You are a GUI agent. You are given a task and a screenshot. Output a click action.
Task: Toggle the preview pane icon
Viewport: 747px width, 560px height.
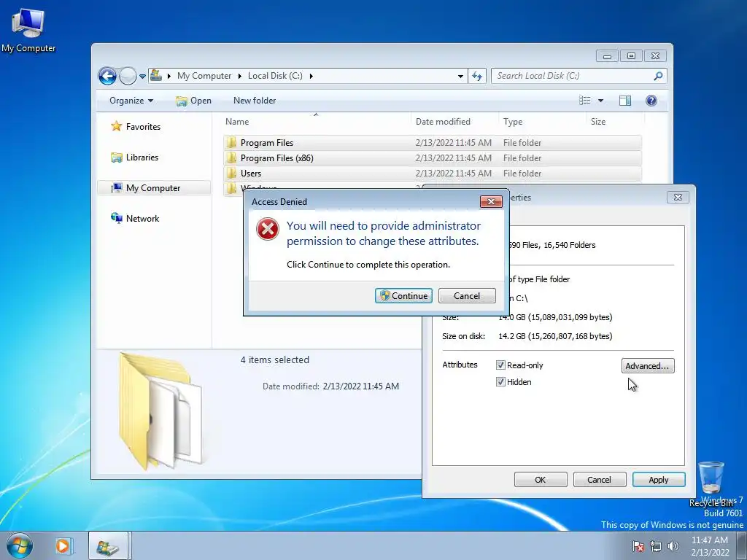click(x=625, y=101)
